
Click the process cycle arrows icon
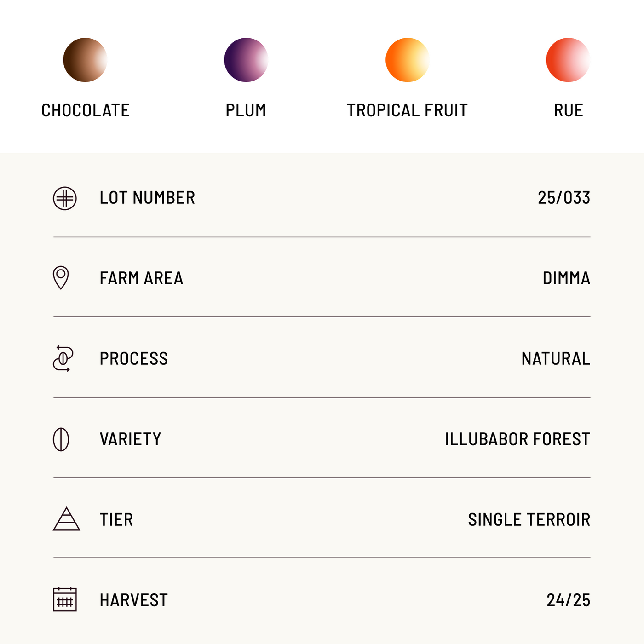pos(63,358)
